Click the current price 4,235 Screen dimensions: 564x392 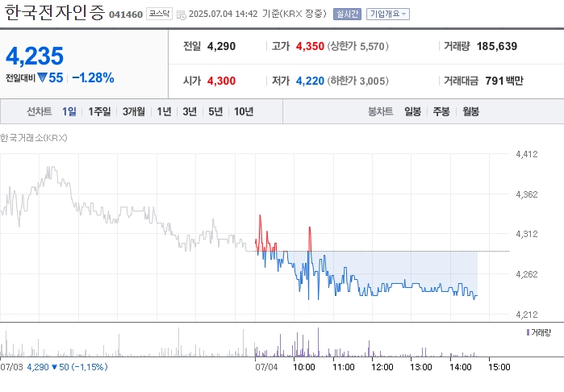[x=35, y=56]
